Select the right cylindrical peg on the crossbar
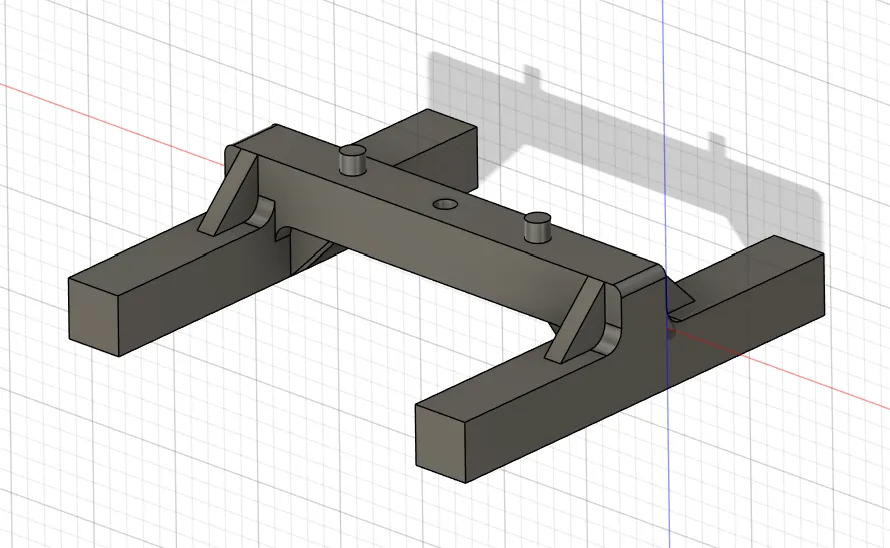890x548 pixels. [x=538, y=228]
